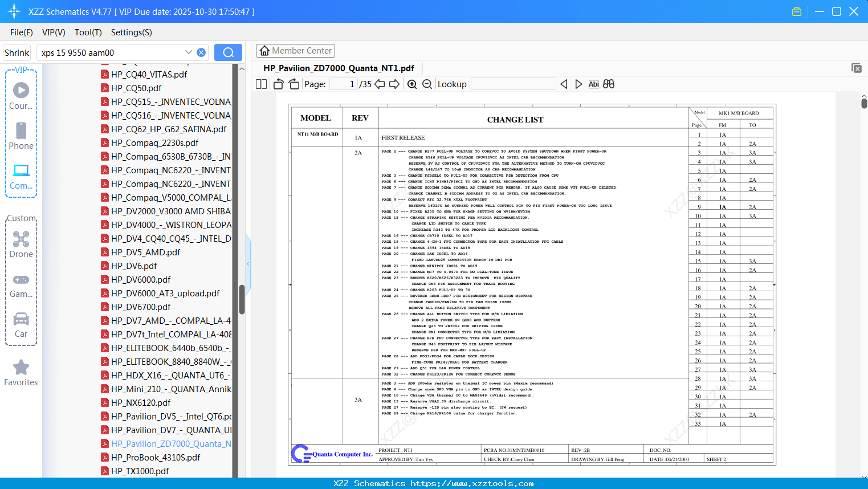Zoom out of the schematic
This screenshot has height=489, width=868.
(427, 84)
